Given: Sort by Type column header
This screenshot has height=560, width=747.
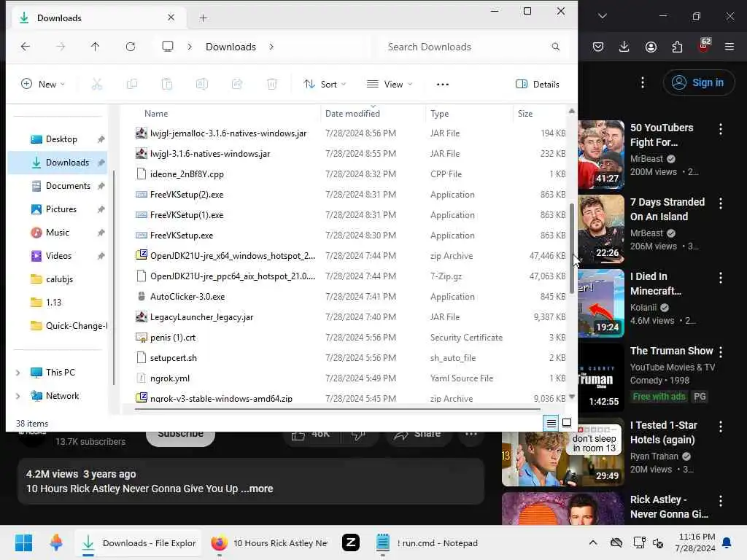Looking at the screenshot, I should [440, 114].
